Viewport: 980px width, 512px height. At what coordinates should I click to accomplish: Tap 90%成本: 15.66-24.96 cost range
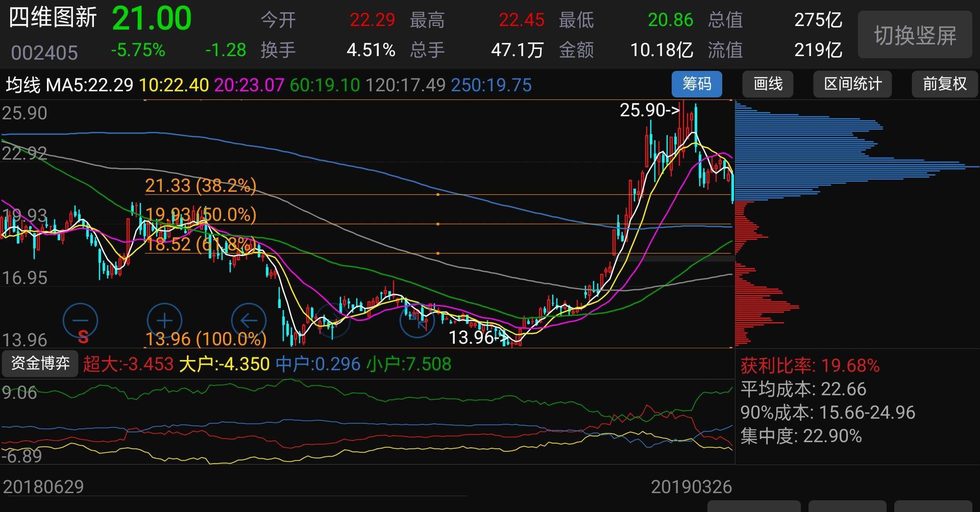(828, 412)
